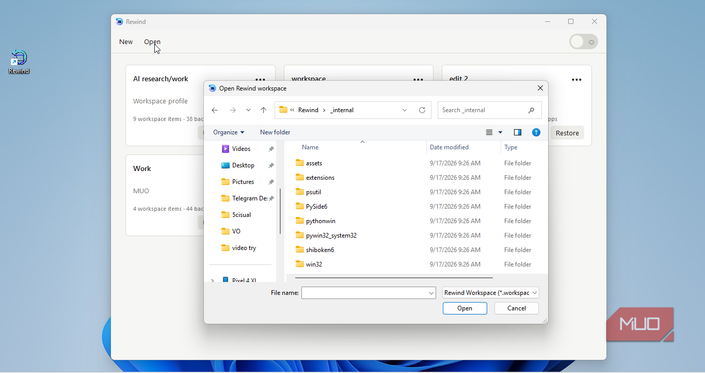The width and height of the screenshot is (705, 373).
Task: Close the Open Rewind workspace dialog
Action: tap(540, 88)
